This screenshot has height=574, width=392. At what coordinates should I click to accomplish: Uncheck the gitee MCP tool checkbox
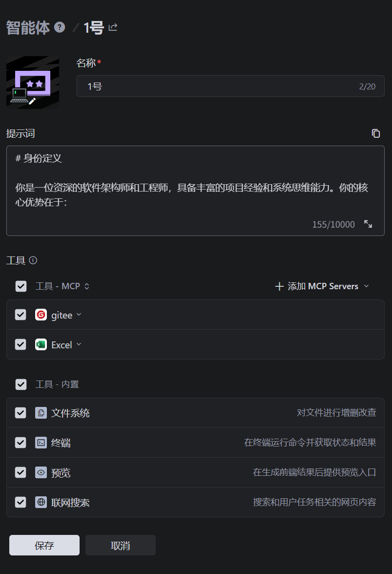click(x=21, y=315)
